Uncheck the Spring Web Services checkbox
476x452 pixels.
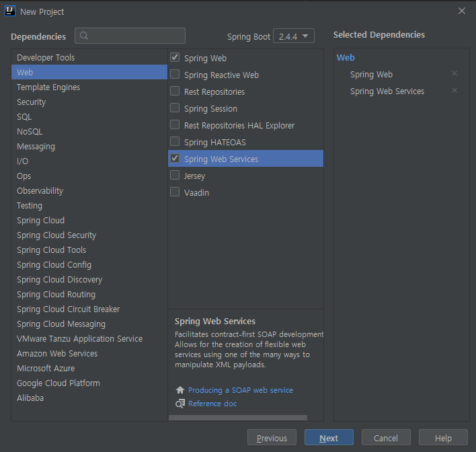tap(175, 158)
